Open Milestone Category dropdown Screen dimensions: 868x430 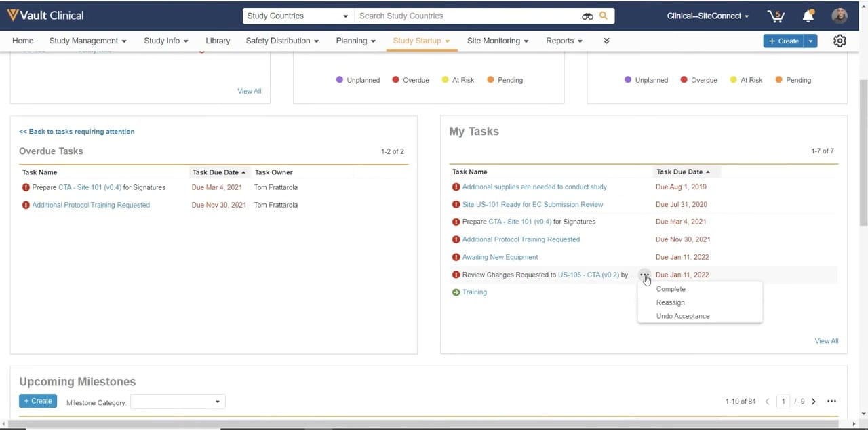[x=178, y=402]
